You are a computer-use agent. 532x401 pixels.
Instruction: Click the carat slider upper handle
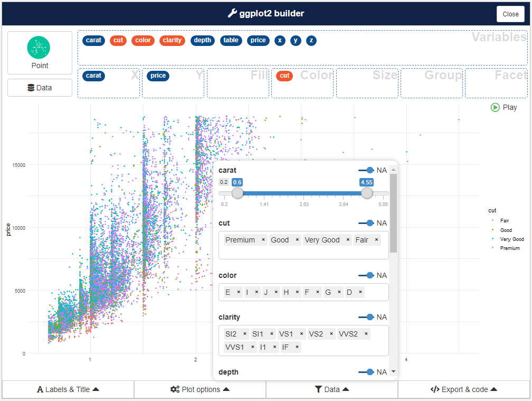click(x=367, y=193)
